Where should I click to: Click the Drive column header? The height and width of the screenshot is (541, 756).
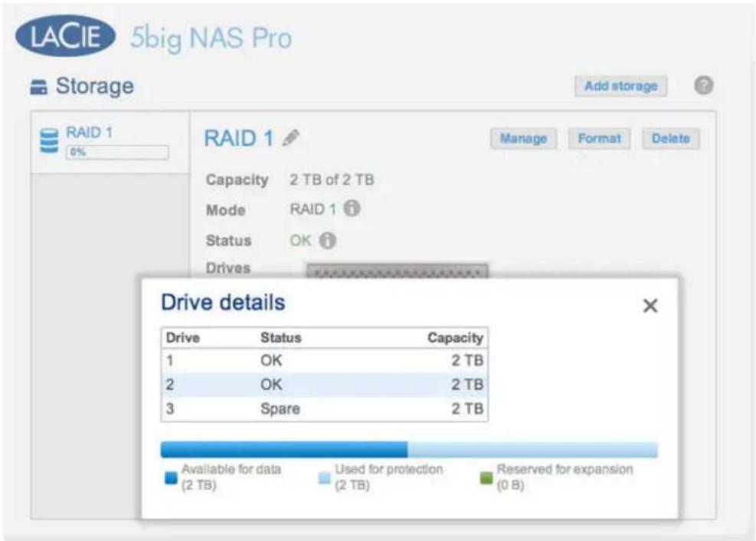183,338
